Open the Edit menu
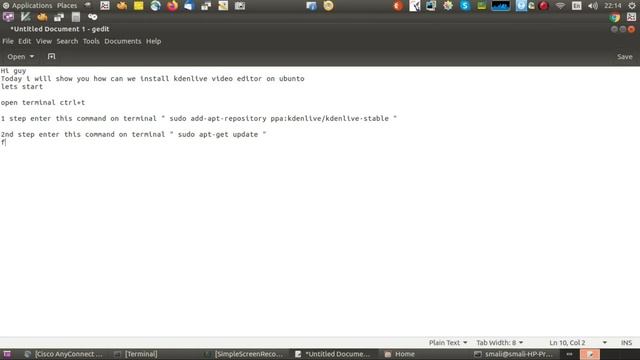This screenshot has width=640, height=360. tap(24, 41)
